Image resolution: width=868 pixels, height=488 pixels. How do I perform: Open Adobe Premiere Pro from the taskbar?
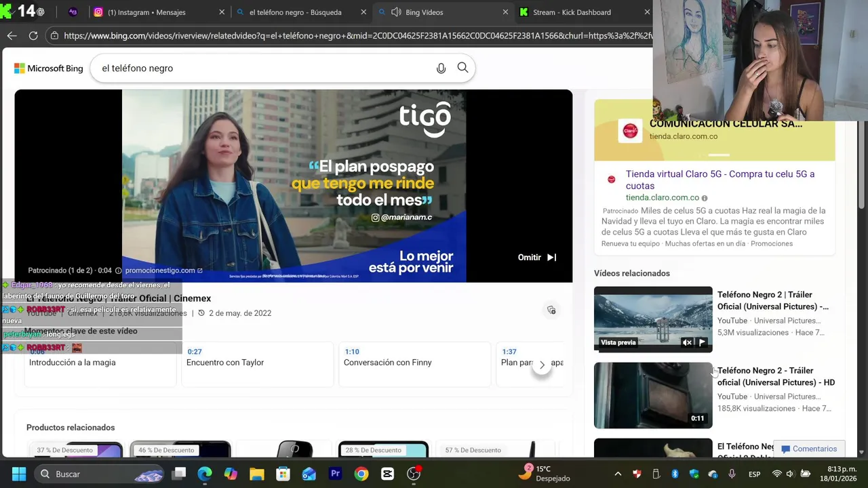(335, 474)
